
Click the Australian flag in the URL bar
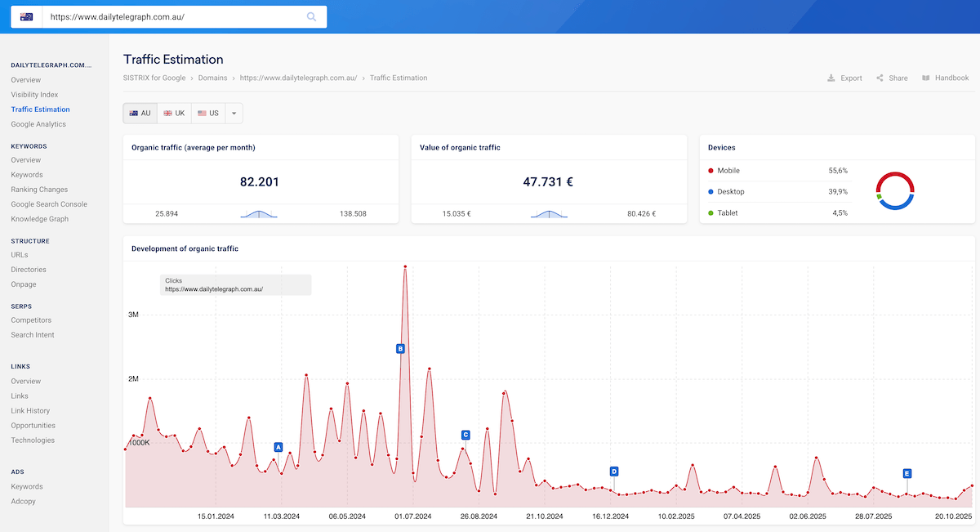(25, 16)
